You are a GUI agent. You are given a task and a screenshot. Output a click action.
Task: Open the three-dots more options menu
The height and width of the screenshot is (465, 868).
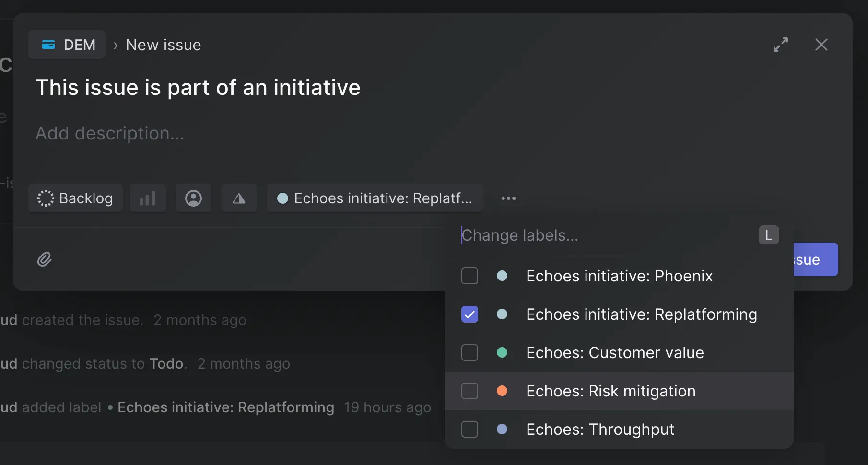(508, 198)
